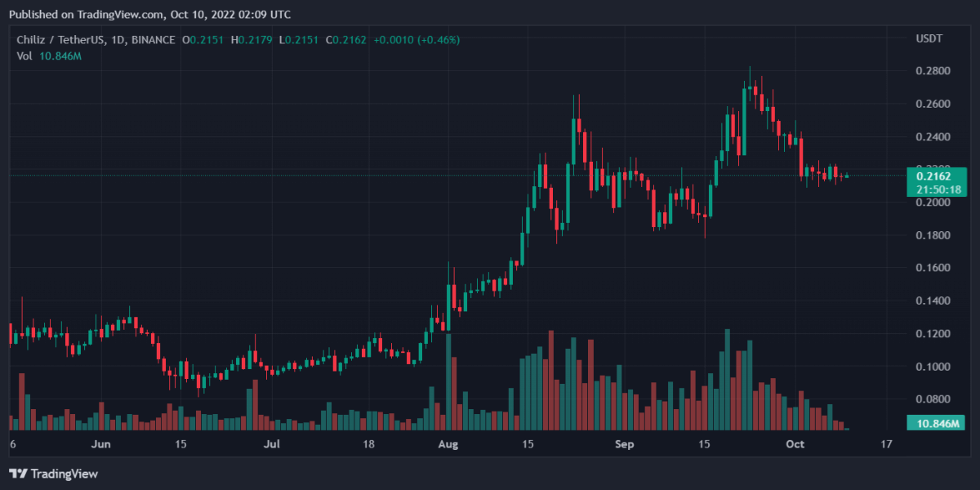This screenshot has width=980, height=490.
Task: Click the Jun label on time axis
Action: click(x=101, y=444)
